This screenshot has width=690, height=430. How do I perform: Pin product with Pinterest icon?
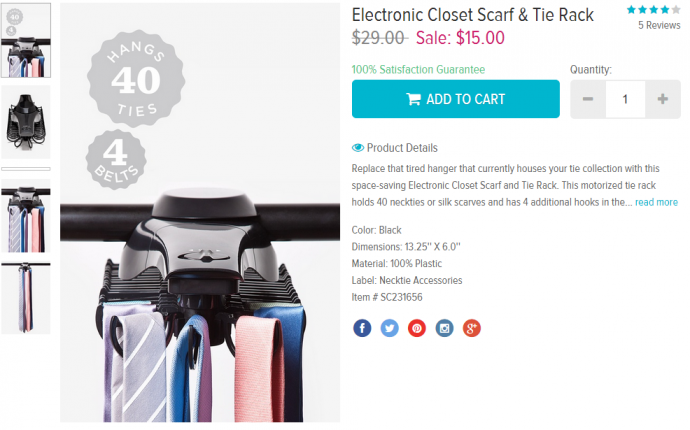click(x=417, y=328)
